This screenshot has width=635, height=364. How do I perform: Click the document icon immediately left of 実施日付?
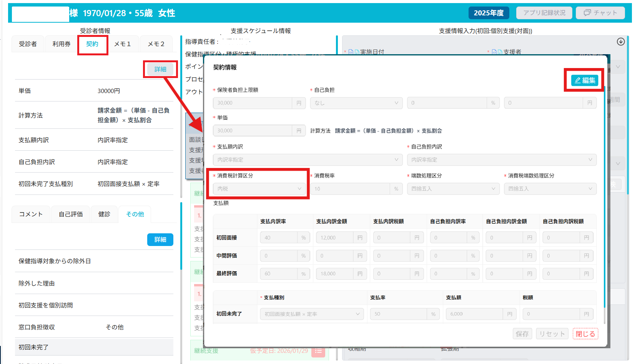[357, 52]
